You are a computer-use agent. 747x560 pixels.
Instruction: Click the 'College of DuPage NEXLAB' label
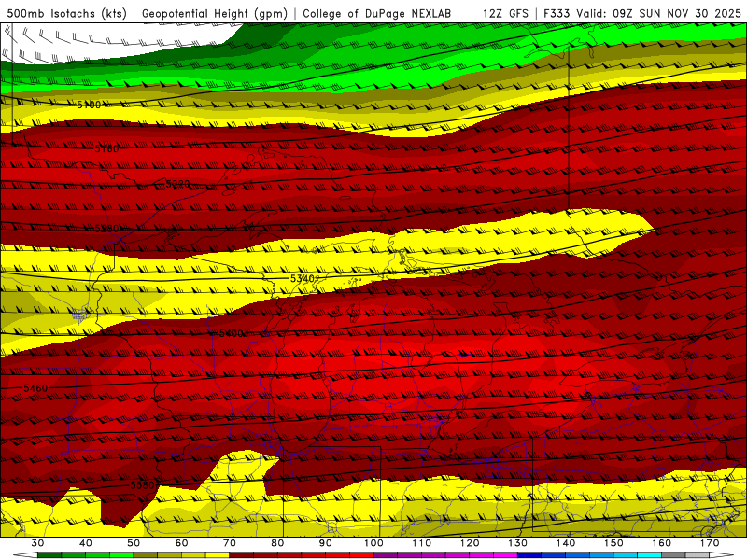click(x=377, y=14)
